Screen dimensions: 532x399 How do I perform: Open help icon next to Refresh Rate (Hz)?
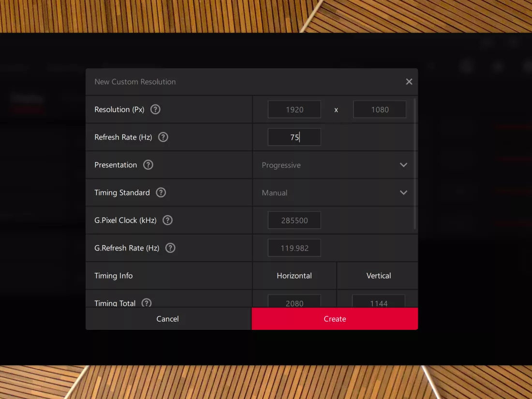(x=163, y=137)
